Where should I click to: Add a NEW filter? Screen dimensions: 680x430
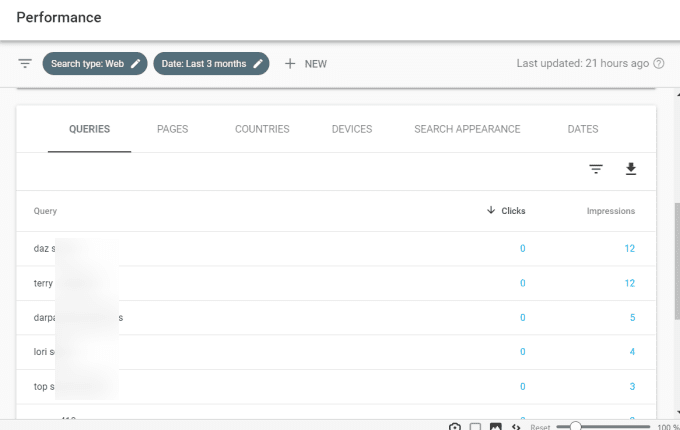306,64
